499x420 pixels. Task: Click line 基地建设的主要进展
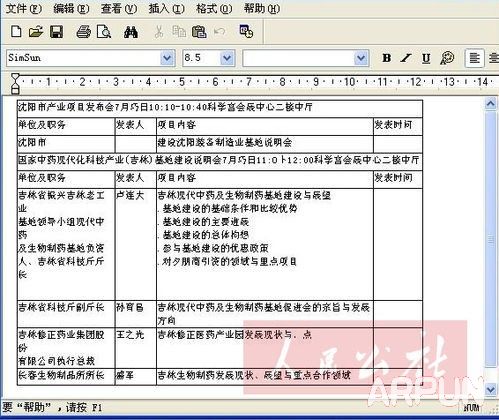pos(206,222)
